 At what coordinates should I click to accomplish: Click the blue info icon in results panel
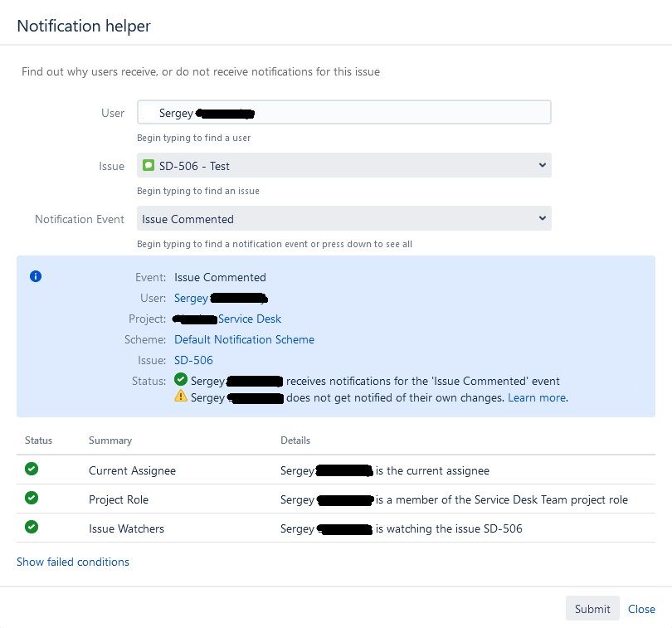36,276
